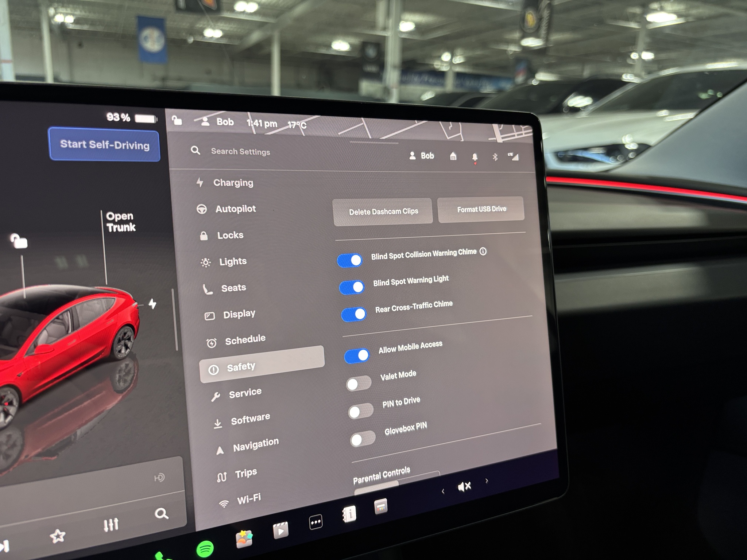The width and height of the screenshot is (747, 560).
Task: Open the Spotify app icon
Action: click(x=205, y=548)
